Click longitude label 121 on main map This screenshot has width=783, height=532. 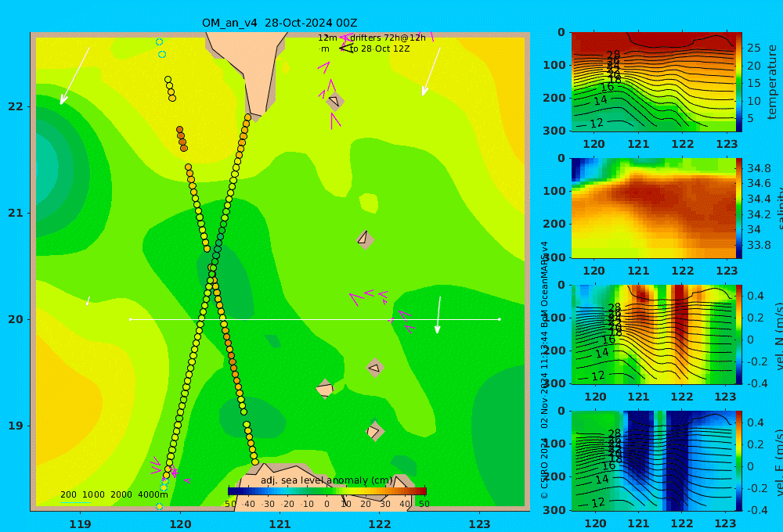[x=280, y=524]
